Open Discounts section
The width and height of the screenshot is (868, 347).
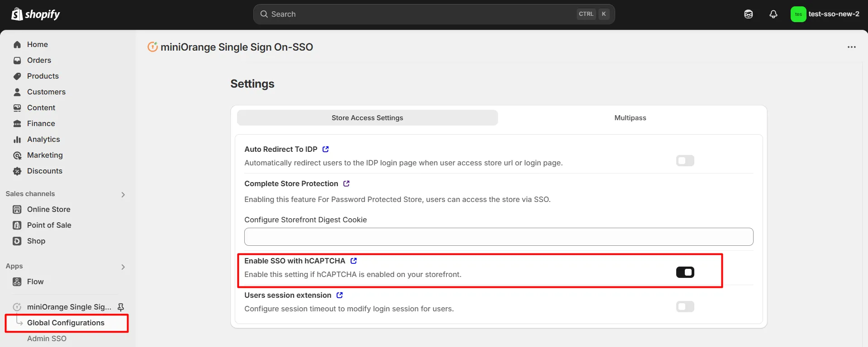(x=45, y=171)
